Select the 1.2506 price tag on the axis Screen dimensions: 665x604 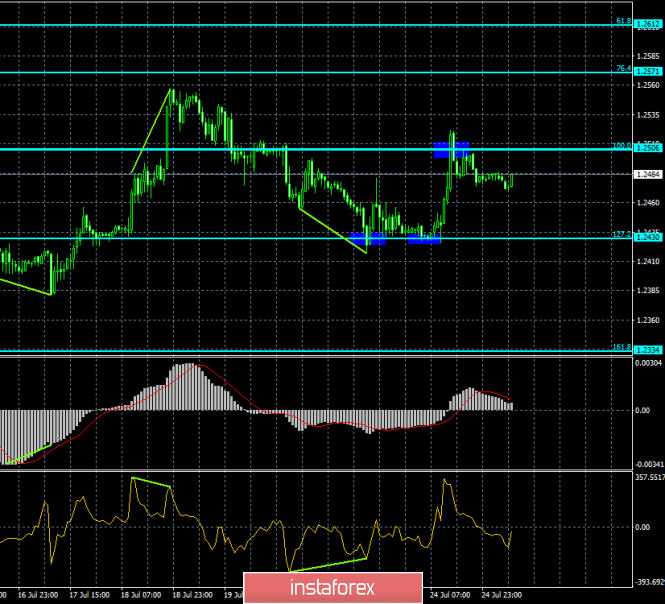[x=648, y=148]
